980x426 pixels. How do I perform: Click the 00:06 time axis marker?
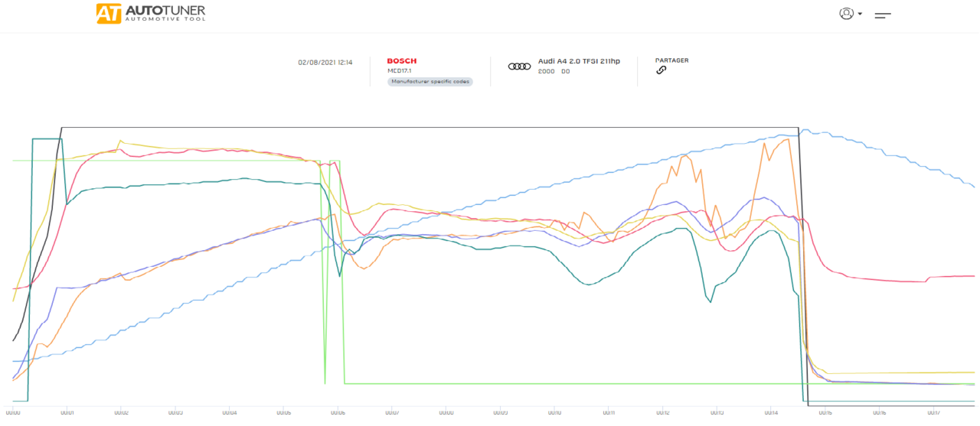pos(338,413)
